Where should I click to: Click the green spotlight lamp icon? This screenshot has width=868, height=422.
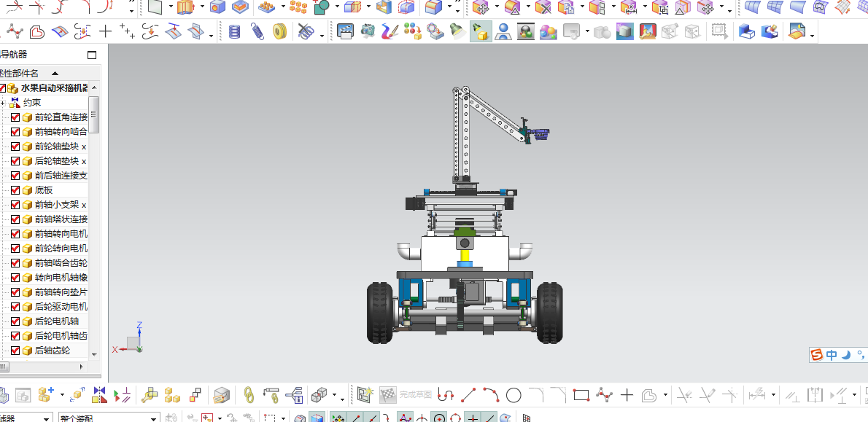click(x=456, y=31)
